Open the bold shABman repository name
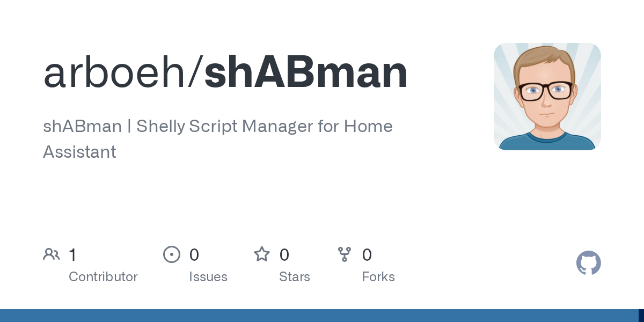 (x=306, y=73)
